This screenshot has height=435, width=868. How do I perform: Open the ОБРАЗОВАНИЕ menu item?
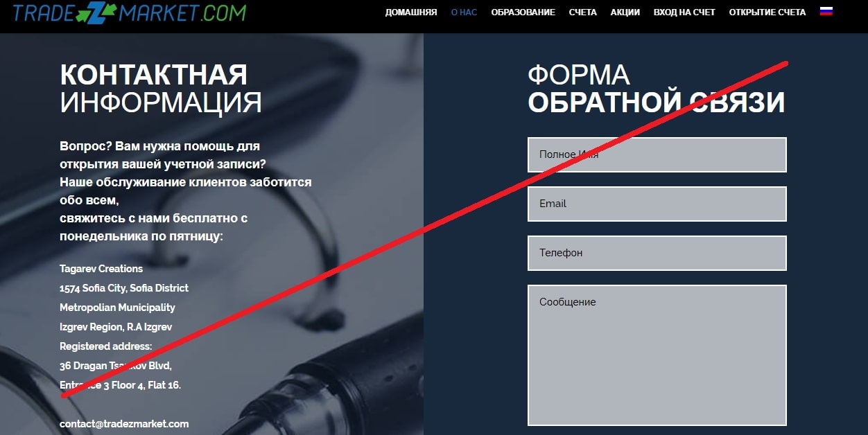tap(523, 12)
